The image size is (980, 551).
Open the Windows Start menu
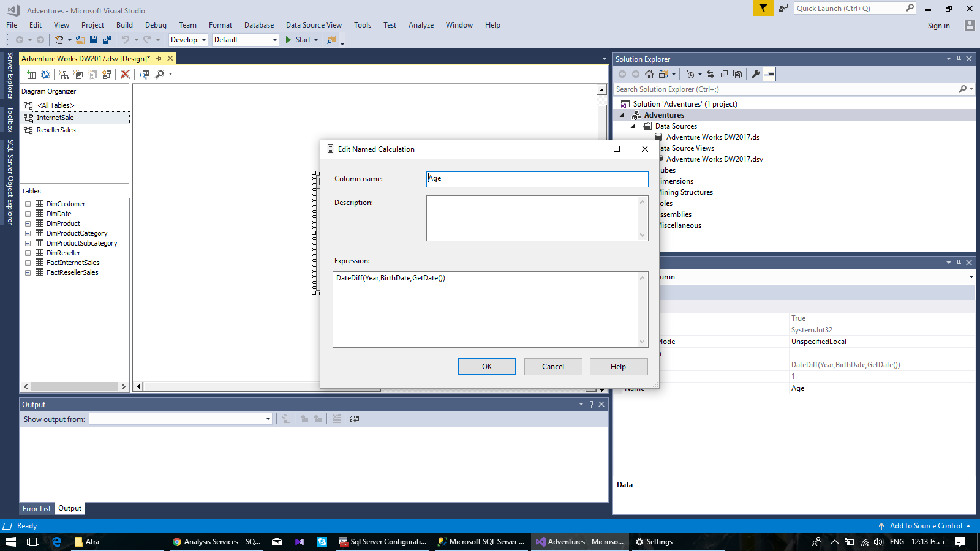coord(11,542)
